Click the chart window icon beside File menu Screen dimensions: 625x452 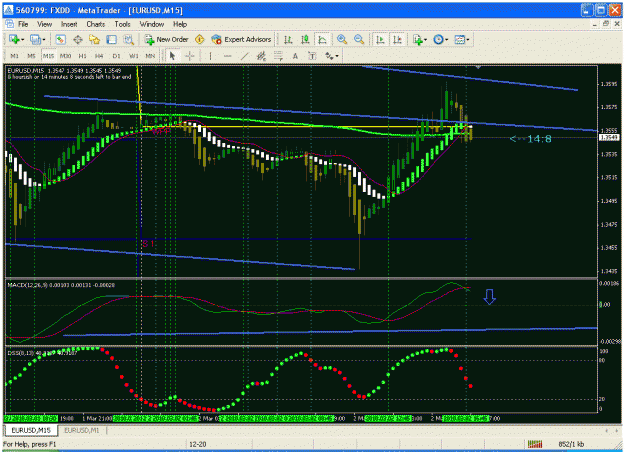coord(9,24)
